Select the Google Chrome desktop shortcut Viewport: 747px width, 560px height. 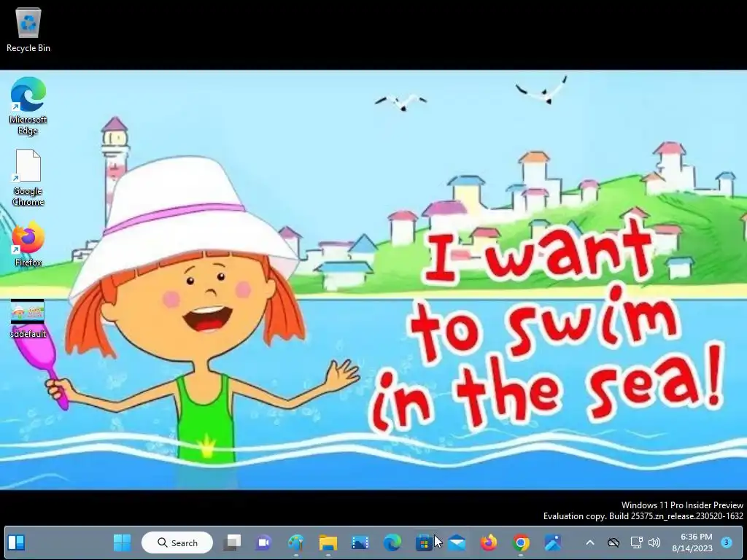tap(28, 178)
